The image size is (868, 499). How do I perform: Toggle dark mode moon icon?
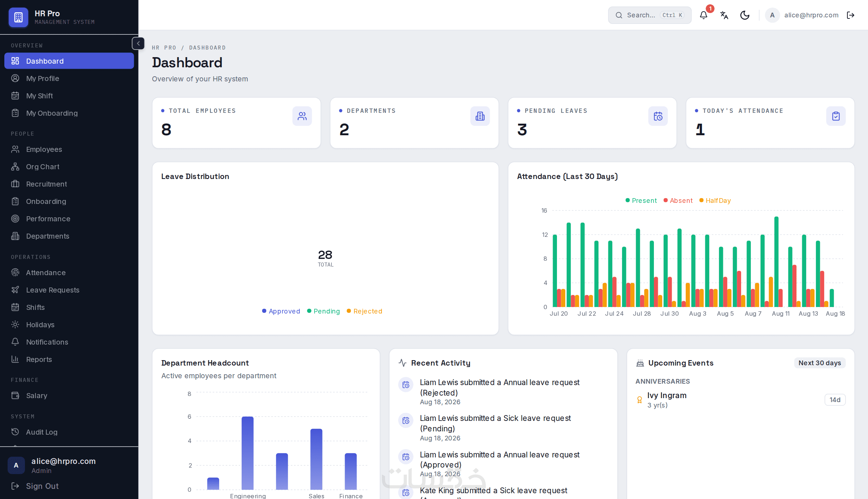(745, 15)
